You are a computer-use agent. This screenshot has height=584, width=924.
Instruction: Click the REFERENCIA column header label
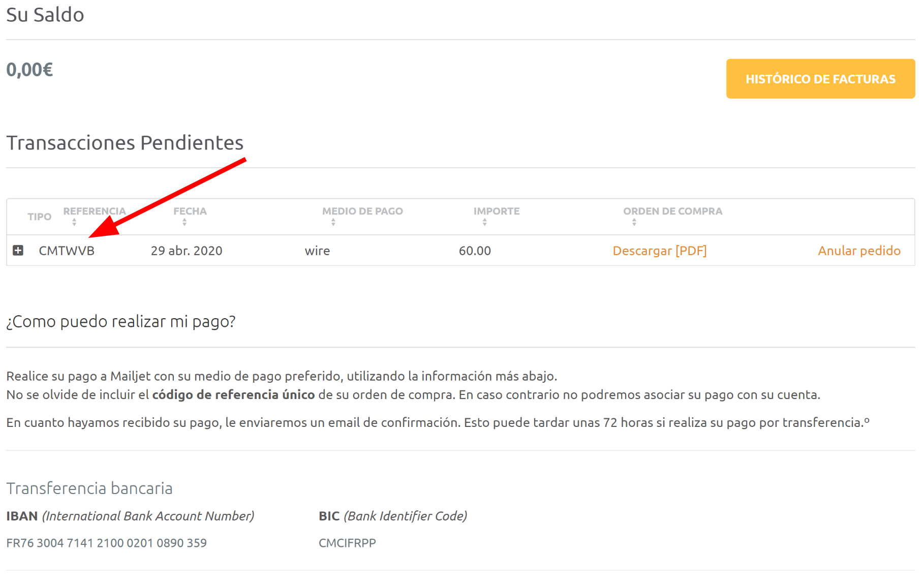tap(95, 211)
